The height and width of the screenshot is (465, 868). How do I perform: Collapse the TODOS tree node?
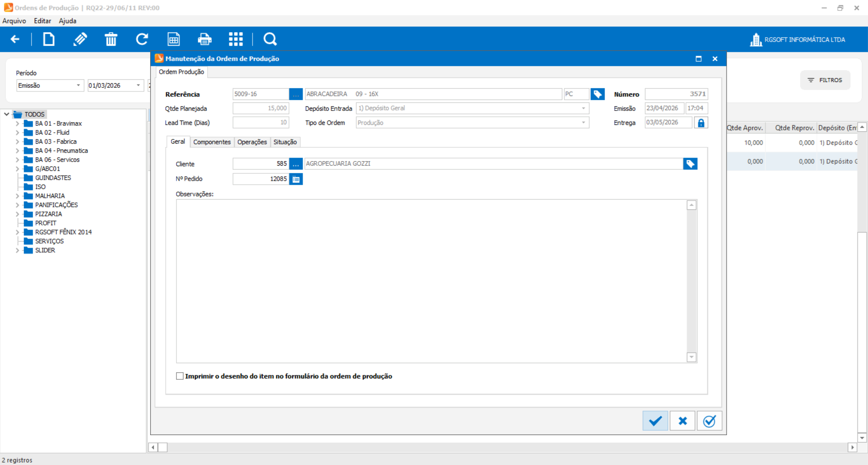pyautogui.click(x=7, y=115)
